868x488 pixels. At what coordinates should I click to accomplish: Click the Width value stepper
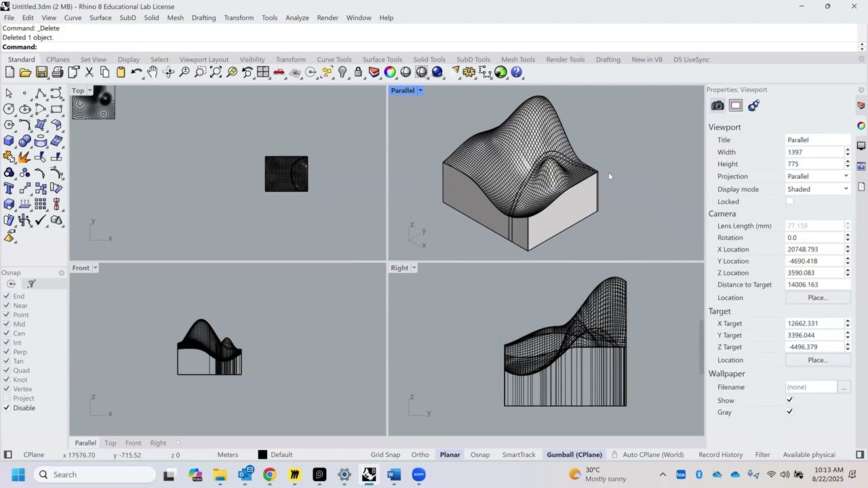click(x=847, y=152)
